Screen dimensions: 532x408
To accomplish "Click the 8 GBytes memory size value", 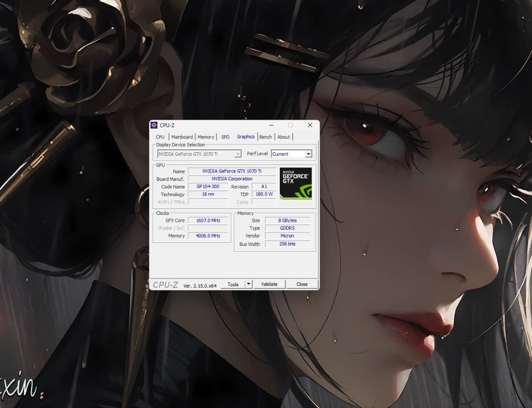I will pyautogui.click(x=287, y=220).
